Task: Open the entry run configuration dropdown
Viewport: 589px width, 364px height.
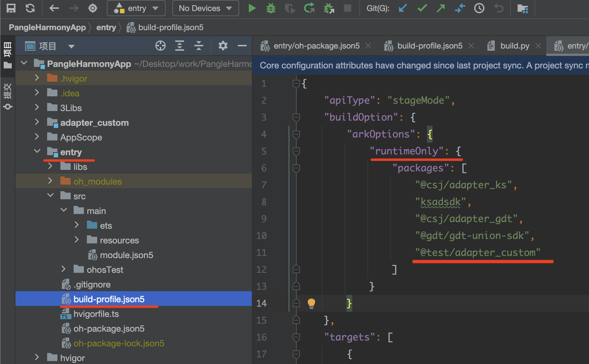Action: tap(136, 8)
